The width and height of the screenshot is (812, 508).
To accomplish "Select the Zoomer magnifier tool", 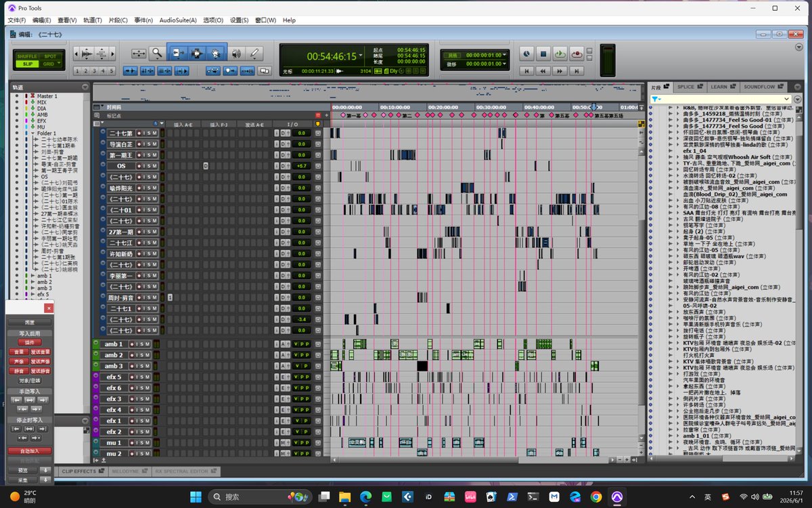I will (x=157, y=53).
